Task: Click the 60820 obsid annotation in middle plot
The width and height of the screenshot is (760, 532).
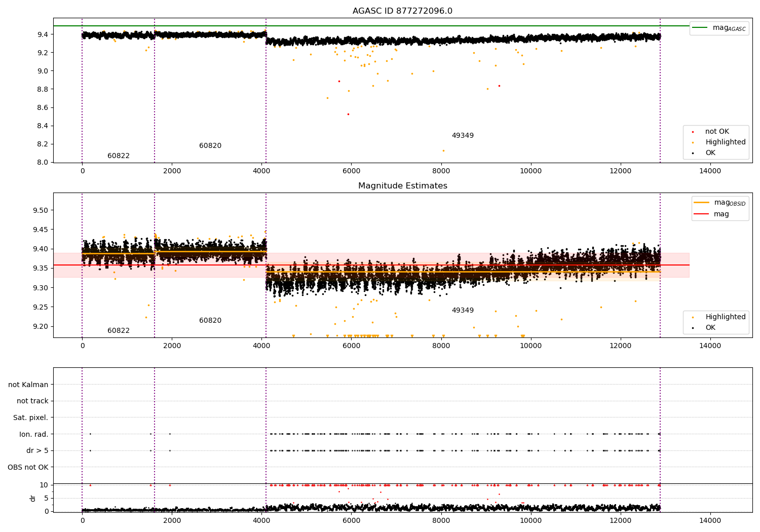Action: [210, 321]
